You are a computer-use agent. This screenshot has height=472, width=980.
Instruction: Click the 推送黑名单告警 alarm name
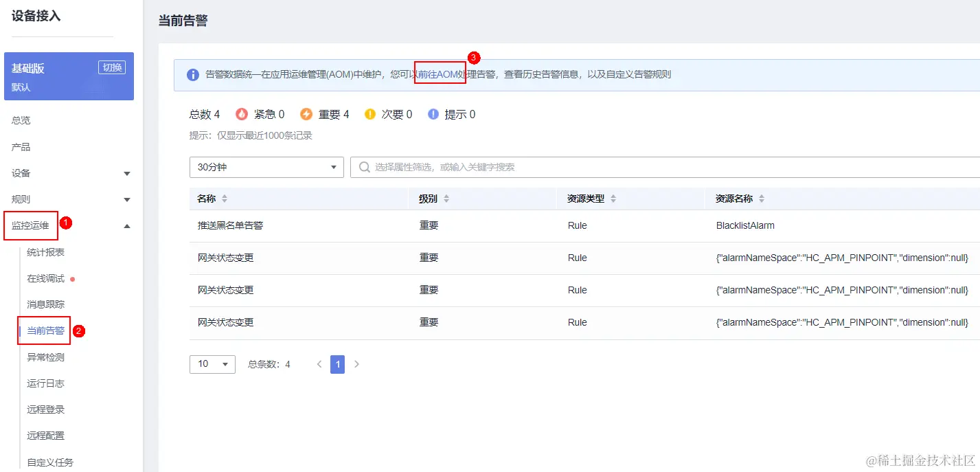(x=230, y=225)
